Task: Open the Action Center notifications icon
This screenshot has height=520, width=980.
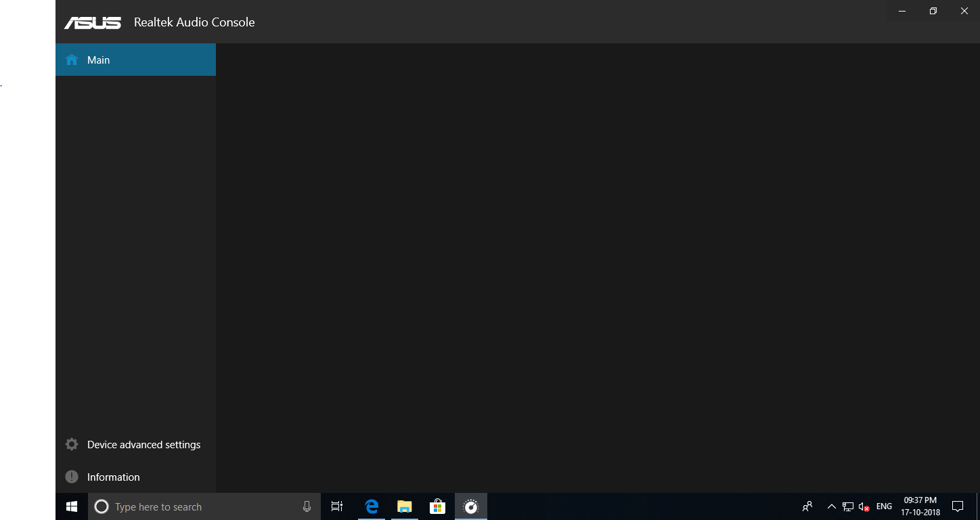Action: point(958,506)
